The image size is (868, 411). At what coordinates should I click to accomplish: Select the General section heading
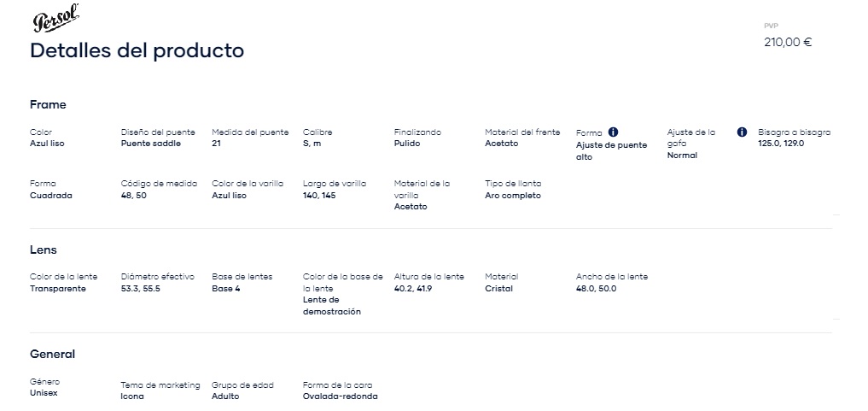click(53, 354)
